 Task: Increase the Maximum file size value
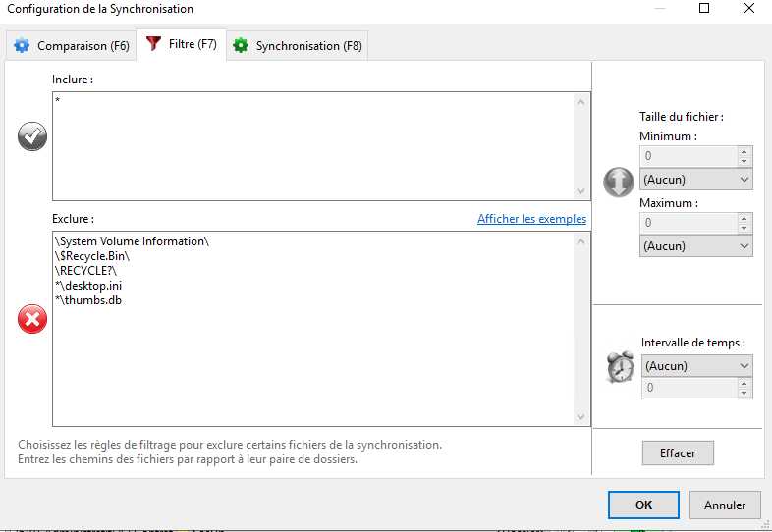pos(744,219)
